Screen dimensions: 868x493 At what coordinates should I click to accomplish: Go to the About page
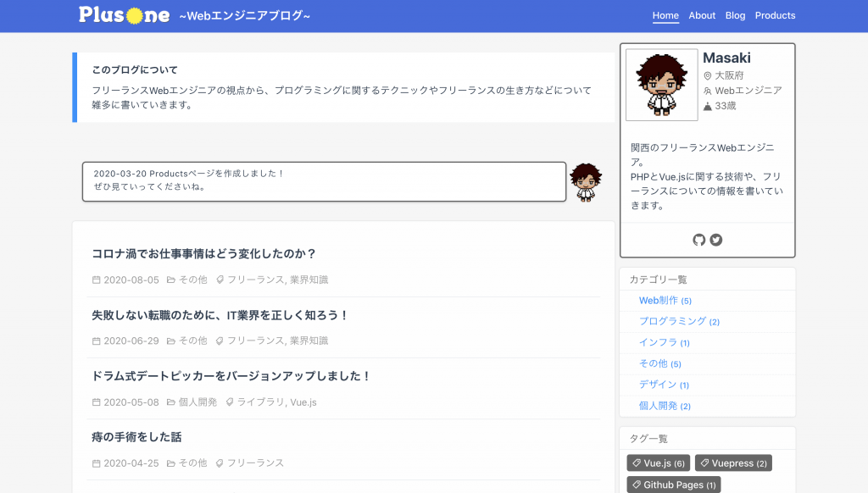point(702,15)
